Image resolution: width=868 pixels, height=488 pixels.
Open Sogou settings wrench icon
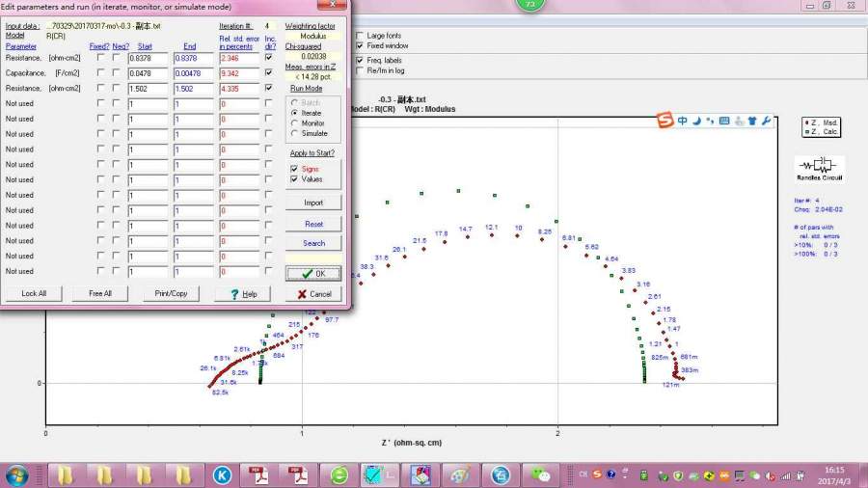766,121
